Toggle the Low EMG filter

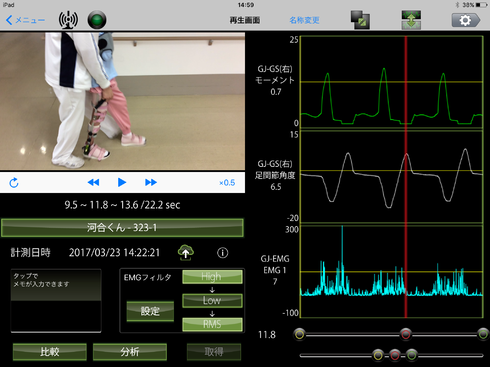[x=212, y=301]
